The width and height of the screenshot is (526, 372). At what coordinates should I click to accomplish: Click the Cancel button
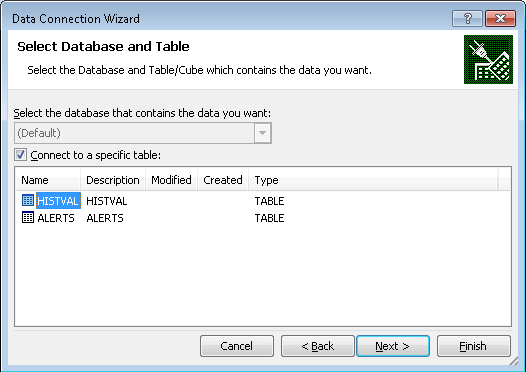237,346
